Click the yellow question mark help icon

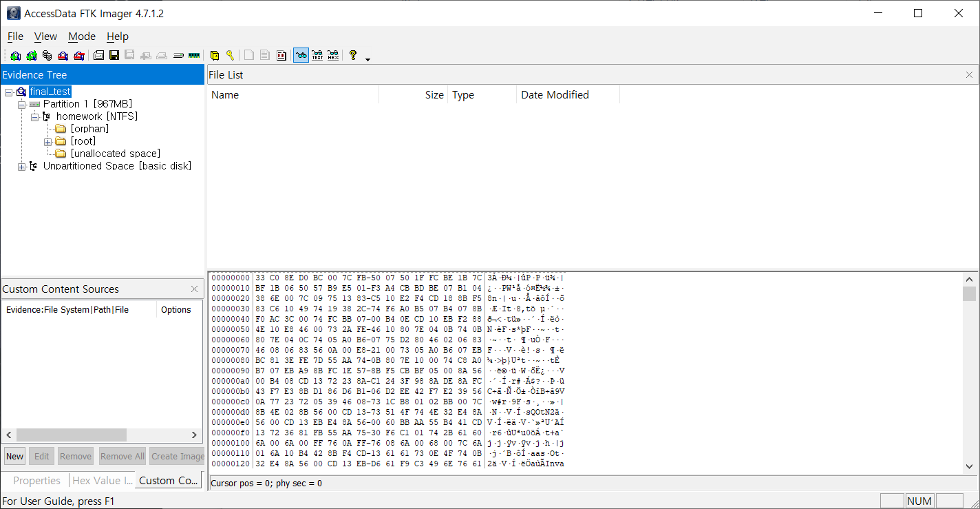click(353, 56)
